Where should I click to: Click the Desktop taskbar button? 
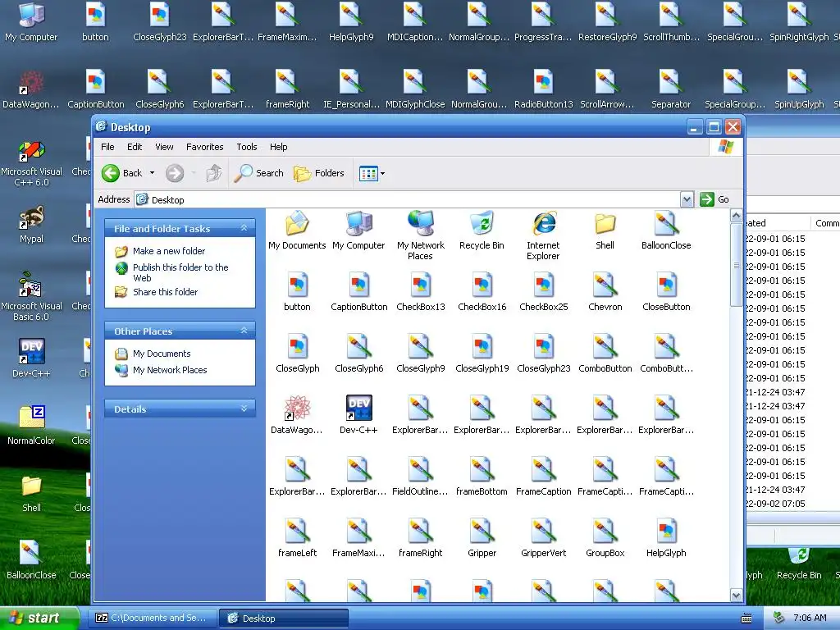(x=284, y=618)
